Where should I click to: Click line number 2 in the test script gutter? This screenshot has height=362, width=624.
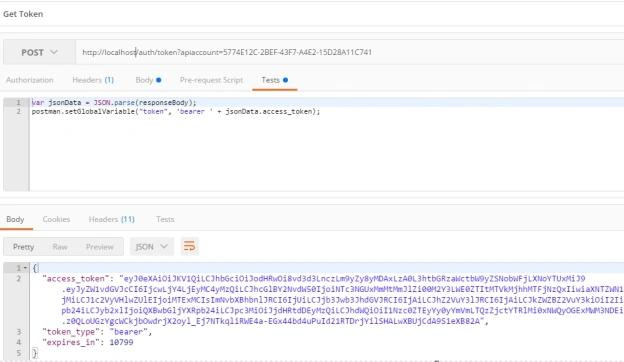(18, 112)
